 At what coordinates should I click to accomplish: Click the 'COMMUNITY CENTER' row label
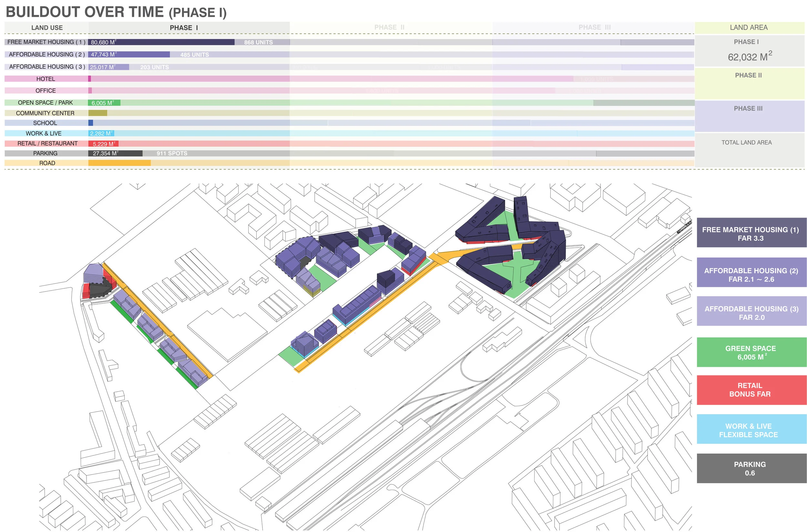pos(45,113)
